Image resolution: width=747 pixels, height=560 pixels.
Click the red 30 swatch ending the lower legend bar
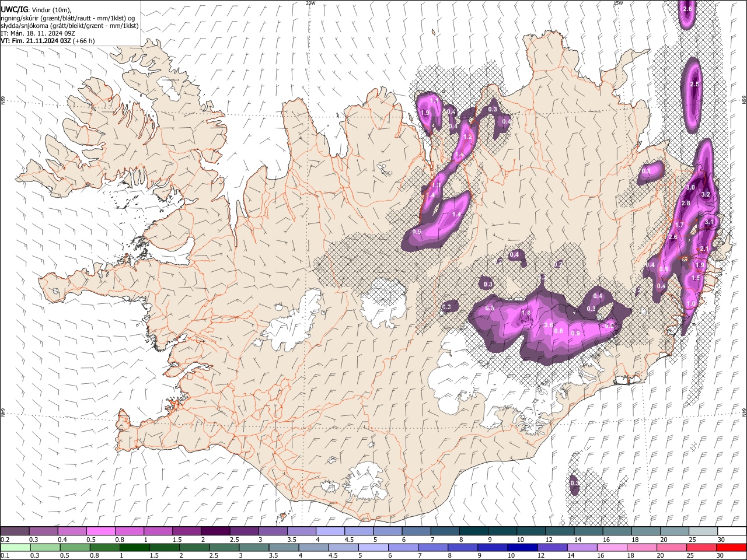pos(731,547)
